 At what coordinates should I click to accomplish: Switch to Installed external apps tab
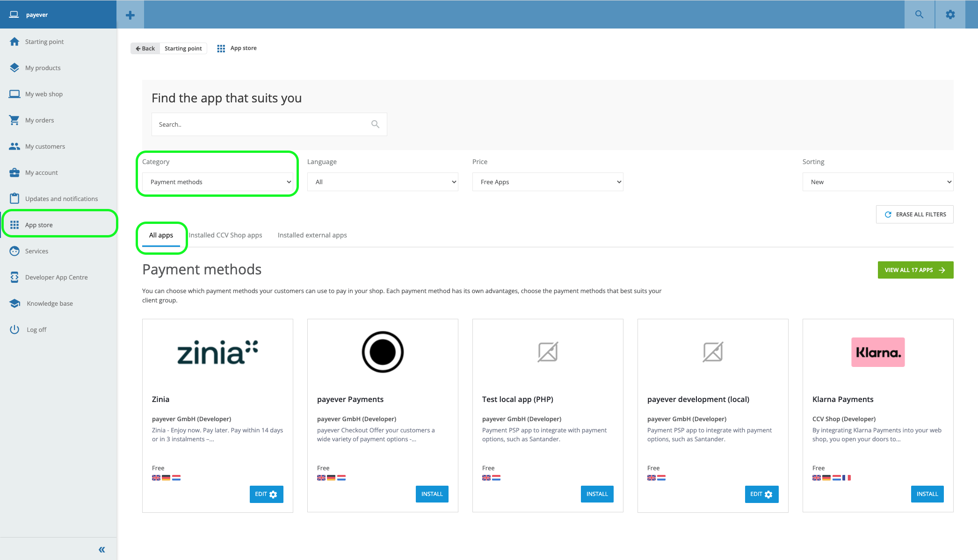point(312,235)
